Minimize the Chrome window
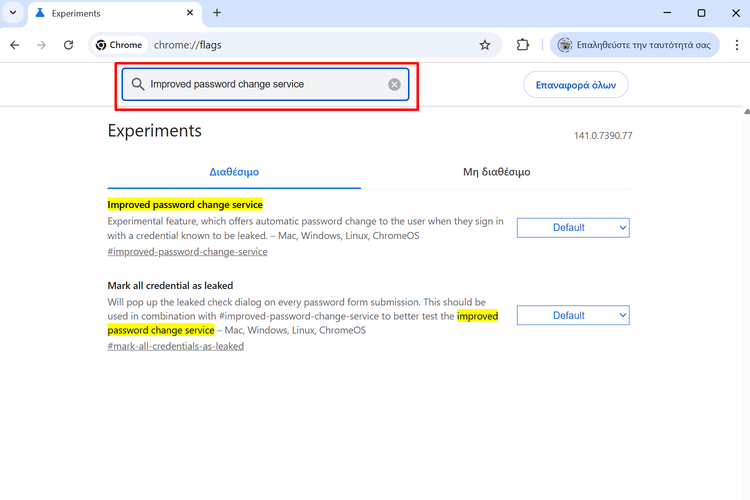750x500 pixels. click(667, 13)
